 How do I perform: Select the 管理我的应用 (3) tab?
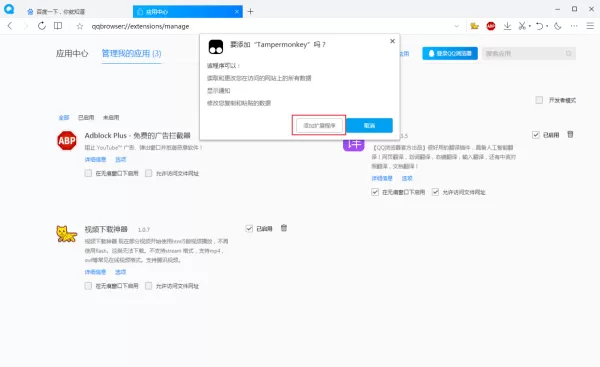tap(131, 53)
